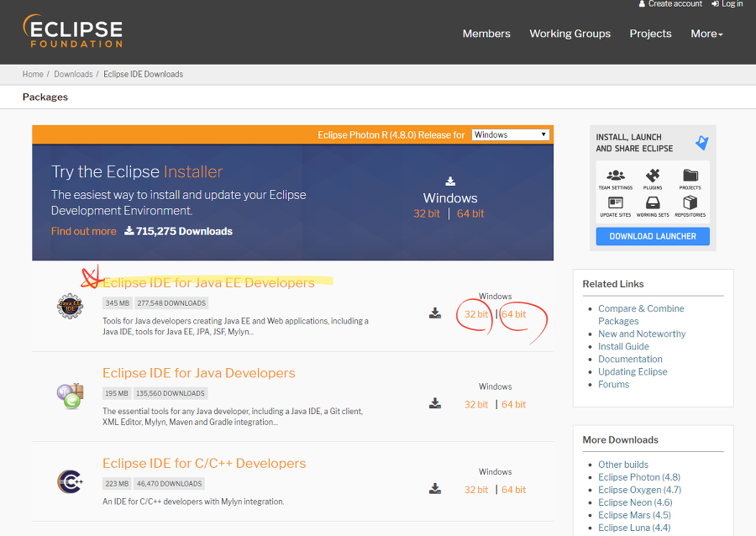The image size is (756, 536).
Task: Download 64 bit Eclipse Installer
Action: click(x=470, y=213)
